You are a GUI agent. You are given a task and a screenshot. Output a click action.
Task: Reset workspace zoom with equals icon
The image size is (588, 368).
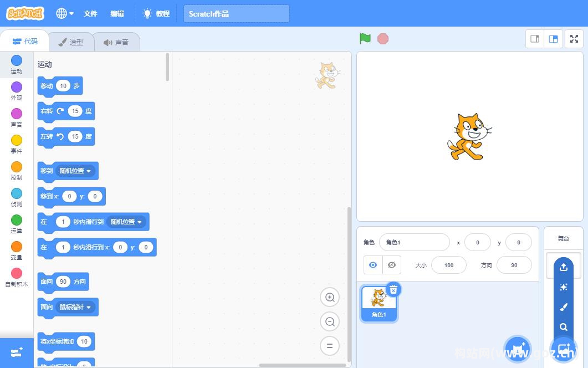330,346
